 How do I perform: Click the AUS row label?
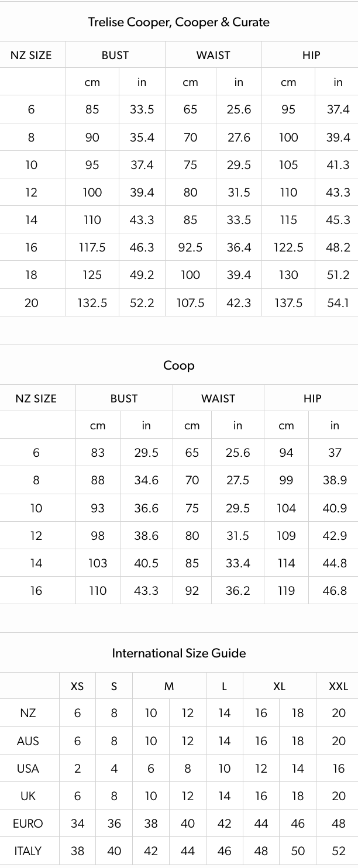28,741
